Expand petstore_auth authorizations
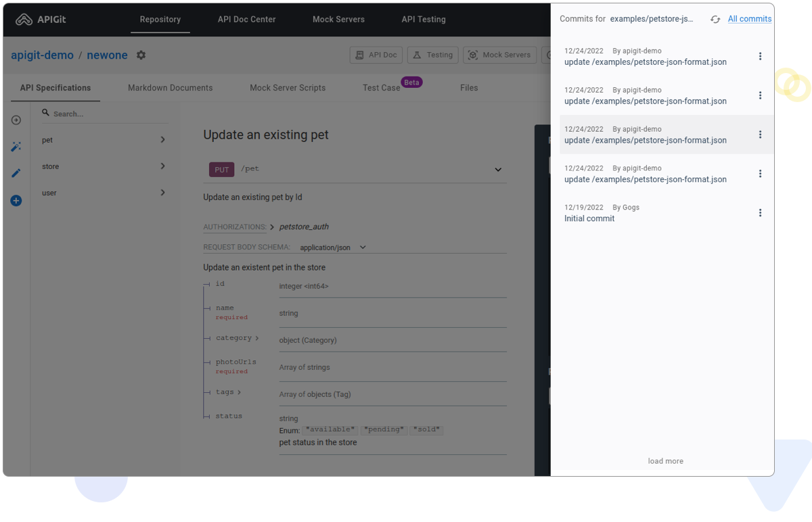Image resolution: width=812 pixels, height=522 pixels. [272, 227]
